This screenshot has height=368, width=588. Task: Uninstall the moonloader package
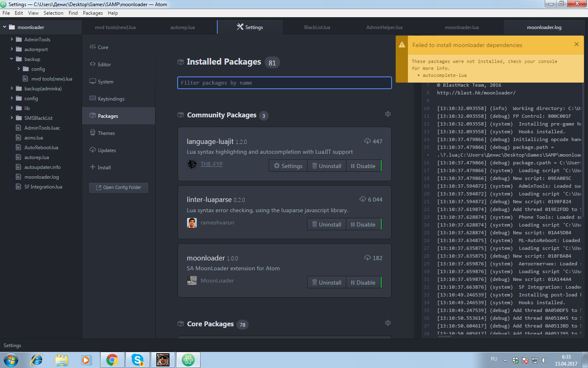click(x=327, y=283)
